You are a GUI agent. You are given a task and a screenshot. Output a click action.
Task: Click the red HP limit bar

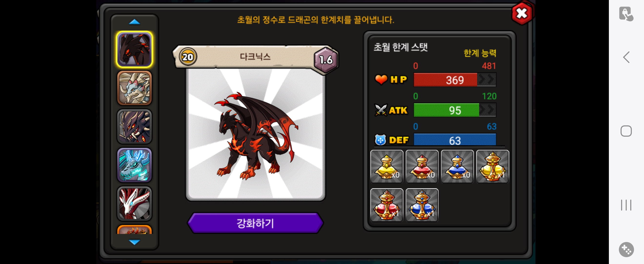point(455,80)
